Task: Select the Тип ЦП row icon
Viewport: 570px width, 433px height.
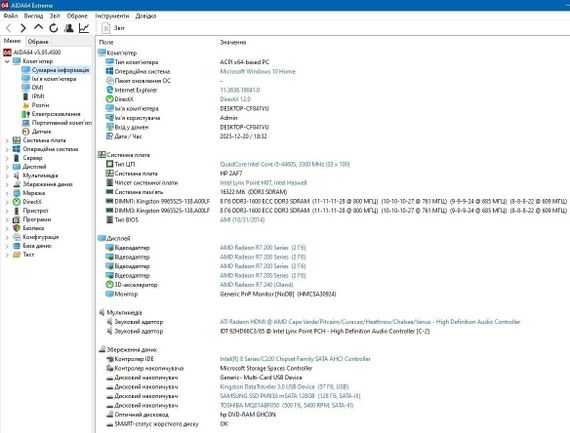Action: 109,164
